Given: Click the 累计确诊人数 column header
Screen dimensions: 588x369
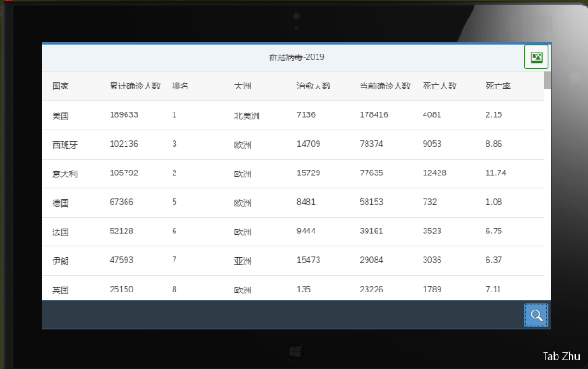Looking at the screenshot, I should (135, 86).
